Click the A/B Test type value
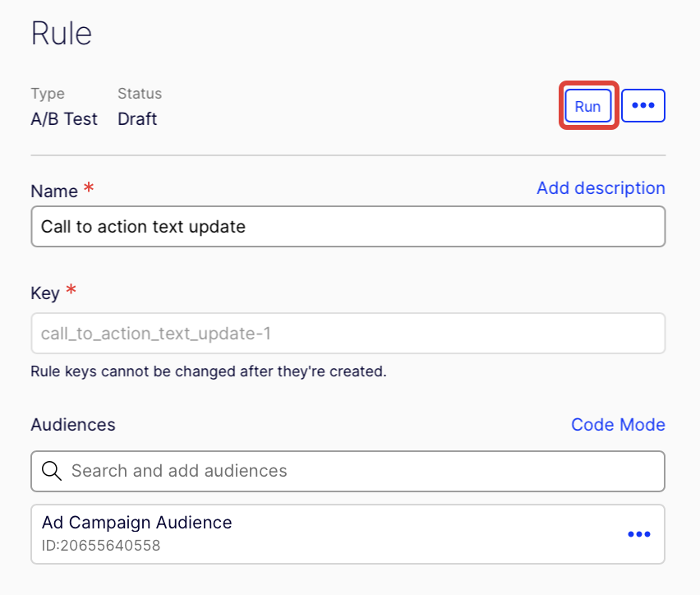Viewport: 700px width, 595px height. click(64, 119)
